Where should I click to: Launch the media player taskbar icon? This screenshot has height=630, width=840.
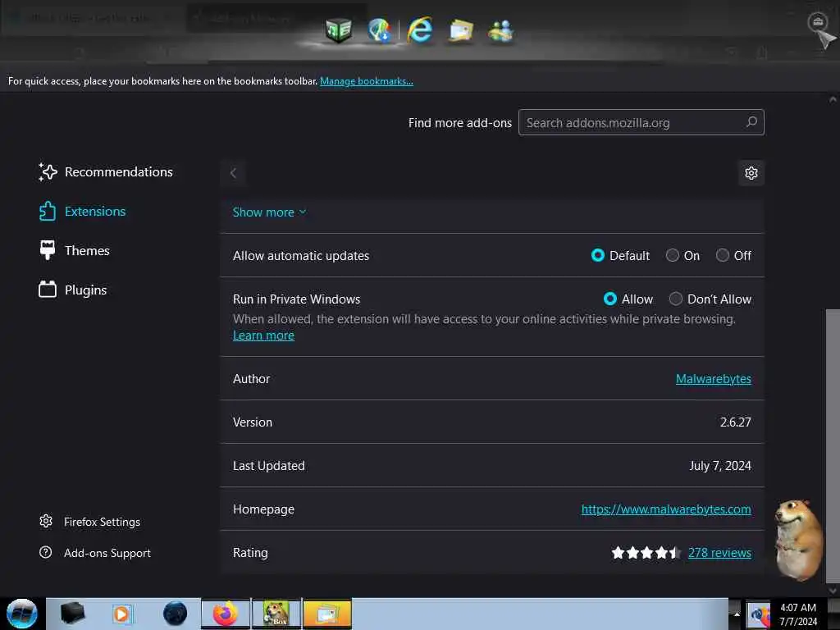(121, 614)
